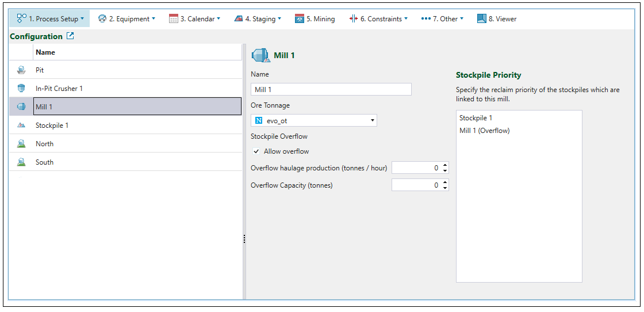Expand the 1. Process Setup menu
Viewport: 644px width, 312px height.
50,19
